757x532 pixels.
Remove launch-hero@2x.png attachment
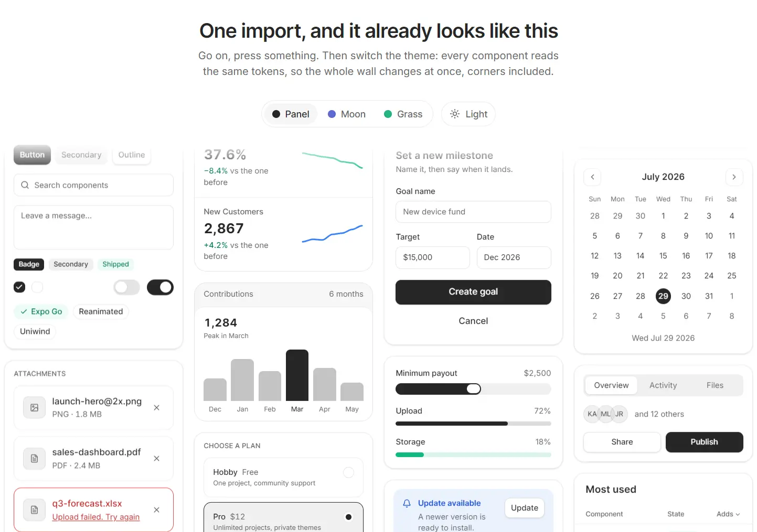click(156, 408)
